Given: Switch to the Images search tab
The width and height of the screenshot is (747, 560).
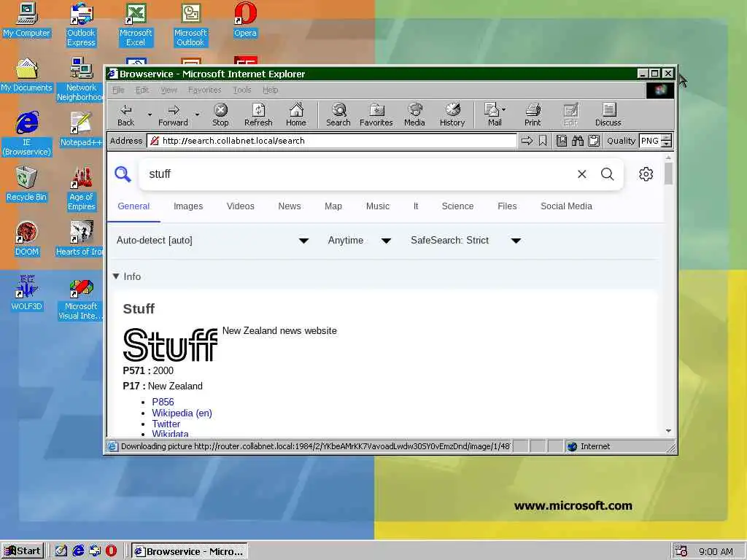Looking at the screenshot, I should coord(188,206).
